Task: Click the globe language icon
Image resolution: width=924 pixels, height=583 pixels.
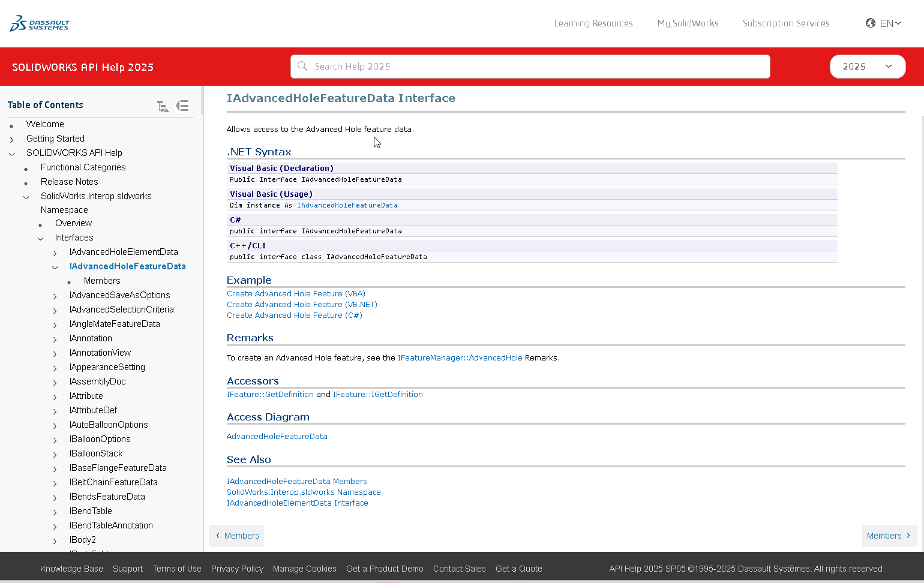Action: pyautogui.click(x=870, y=23)
